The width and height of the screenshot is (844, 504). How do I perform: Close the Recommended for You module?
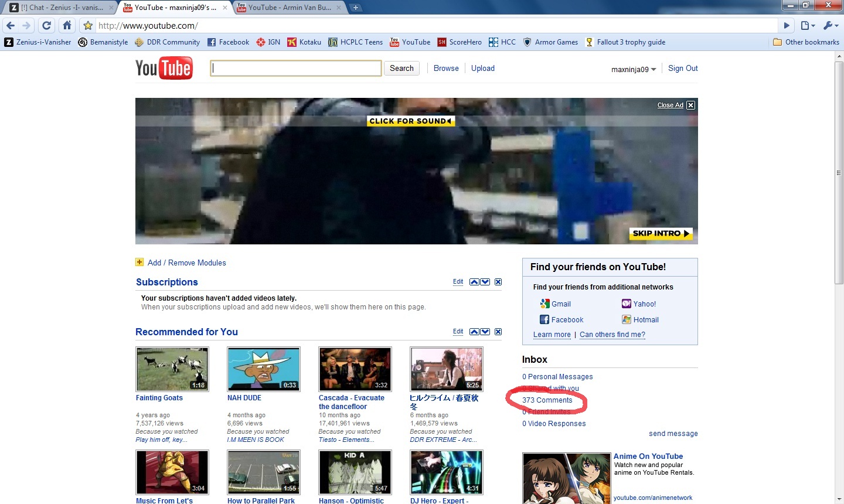tap(498, 332)
